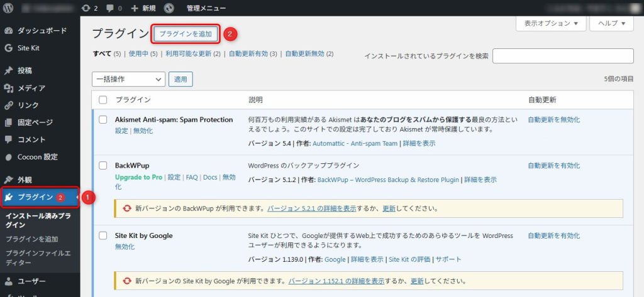Click Deactivate link under Akismet plugin
The image size is (644, 297).
[143, 131]
